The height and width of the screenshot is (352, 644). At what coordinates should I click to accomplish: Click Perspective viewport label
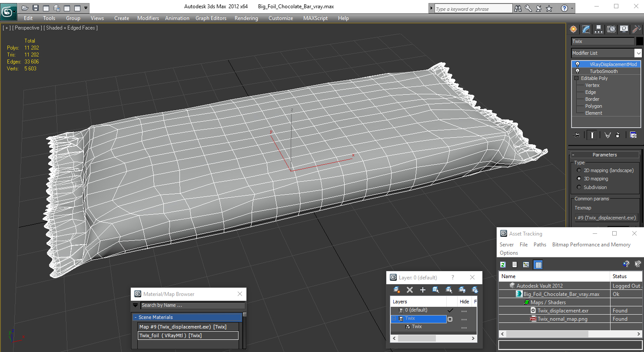(x=27, y=28)
